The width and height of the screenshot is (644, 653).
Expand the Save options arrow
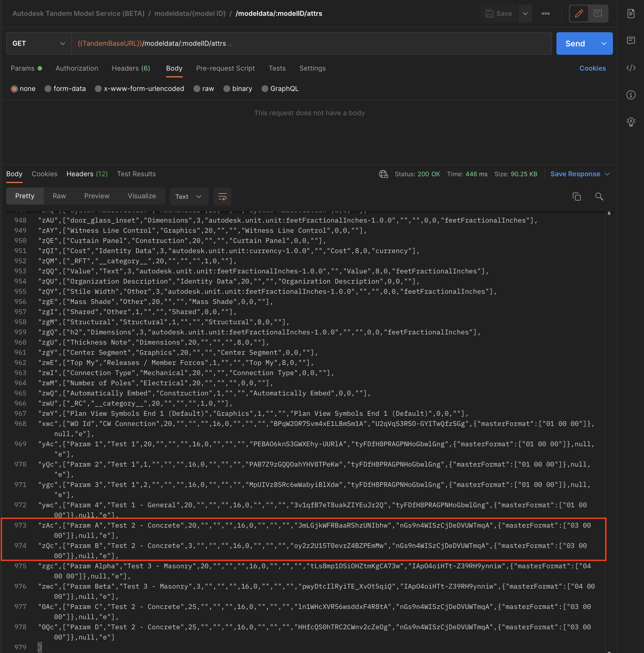(x=525, y=14)
